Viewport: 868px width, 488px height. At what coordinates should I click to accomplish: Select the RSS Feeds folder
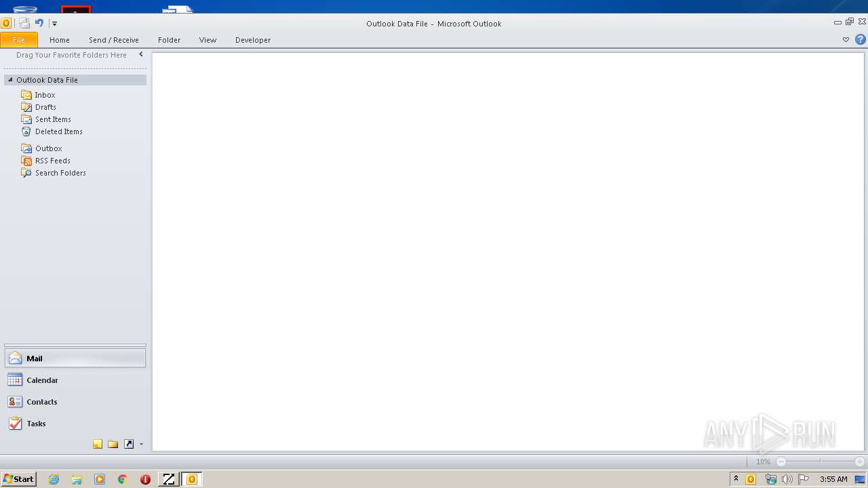[x=52, y=161]
